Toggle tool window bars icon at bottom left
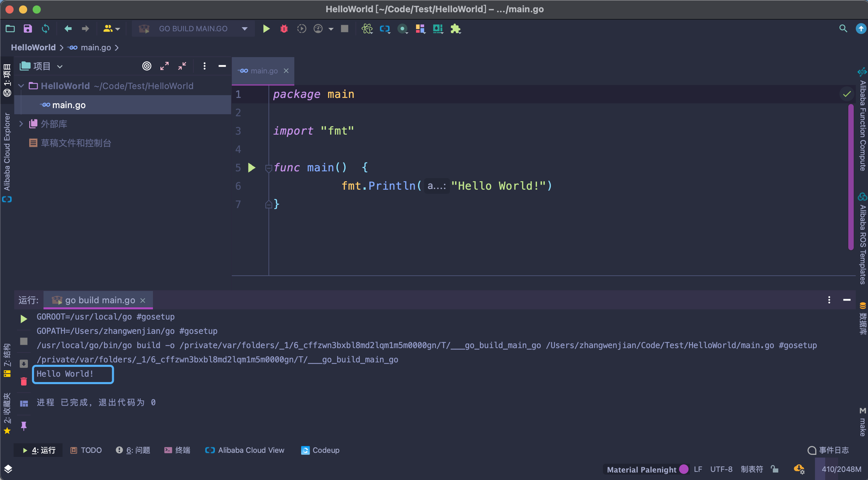 [8, 469]
